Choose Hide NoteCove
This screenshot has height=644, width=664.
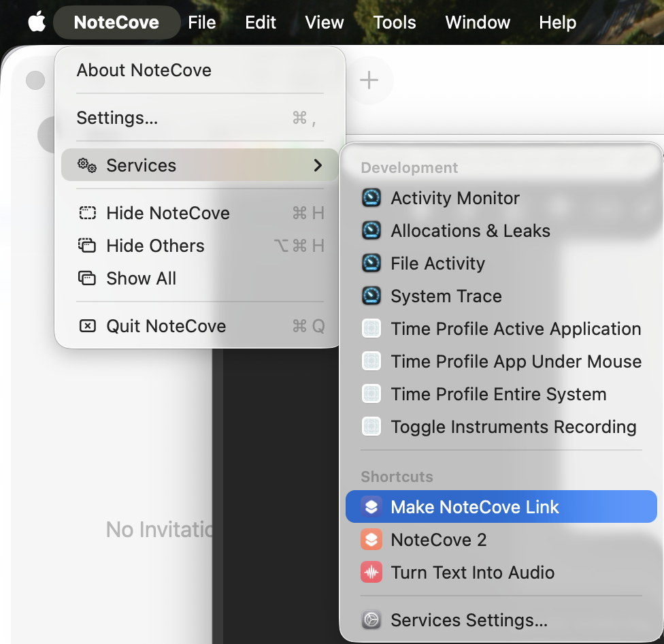(200, 212)
